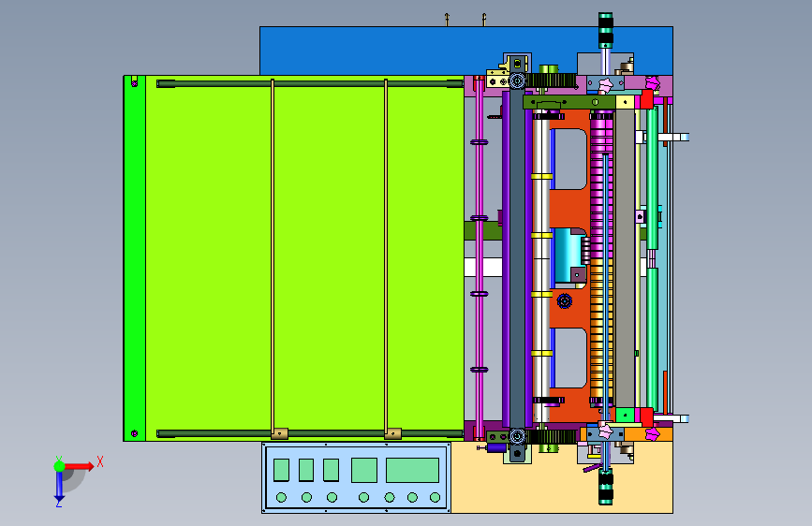Select the bottom horizontal dark green rail
The width and height of the screenshot is (812, 526).
point(310,434)
